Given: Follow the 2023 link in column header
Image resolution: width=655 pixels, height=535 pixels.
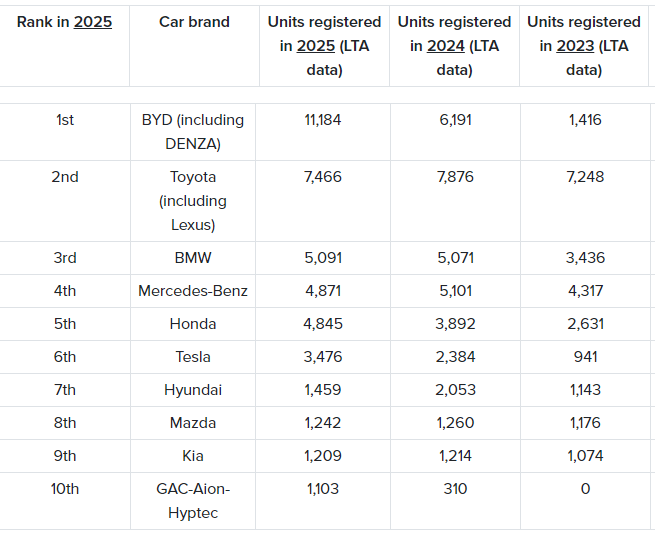Looking at the screenshot, I should (575, 46).
